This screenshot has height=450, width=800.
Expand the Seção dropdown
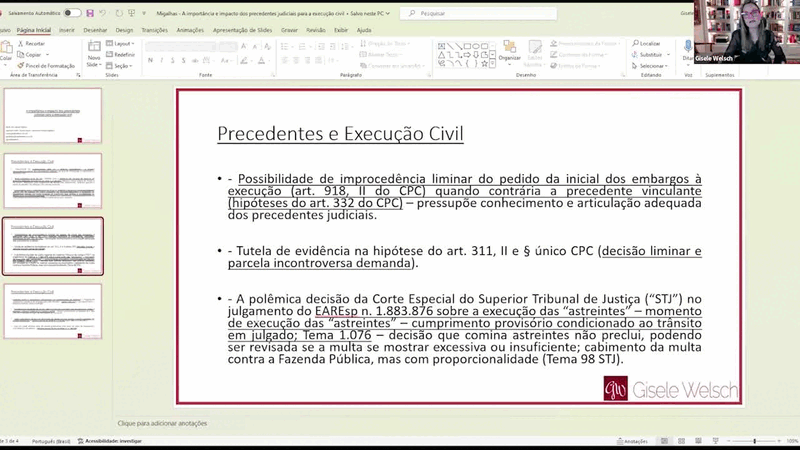point(119,65)
